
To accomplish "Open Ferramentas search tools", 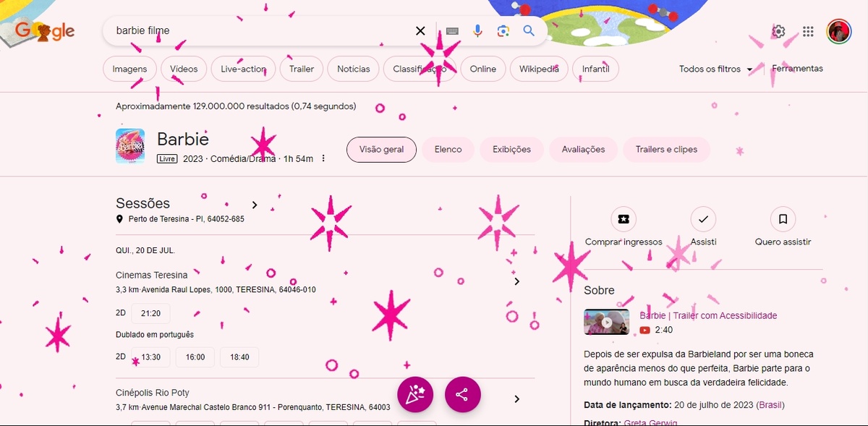I will (797, 69).
